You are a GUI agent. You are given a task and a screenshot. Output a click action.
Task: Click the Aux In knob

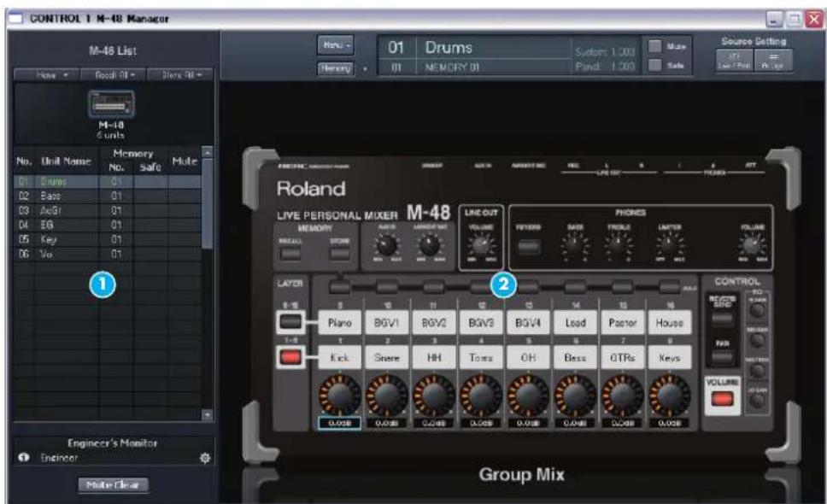(387, 245)
